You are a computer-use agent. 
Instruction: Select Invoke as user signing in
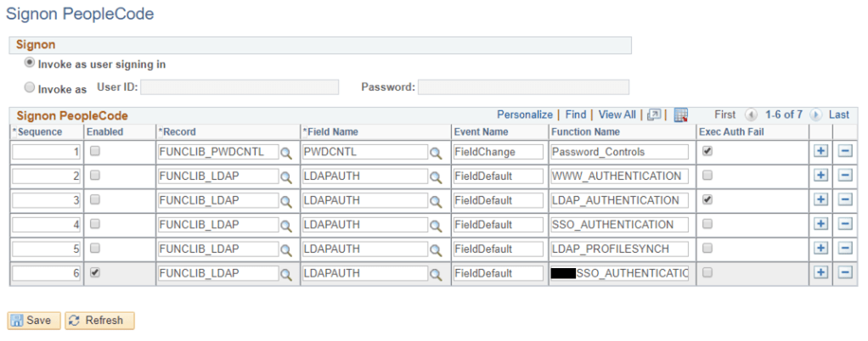[x=31, y=63]
